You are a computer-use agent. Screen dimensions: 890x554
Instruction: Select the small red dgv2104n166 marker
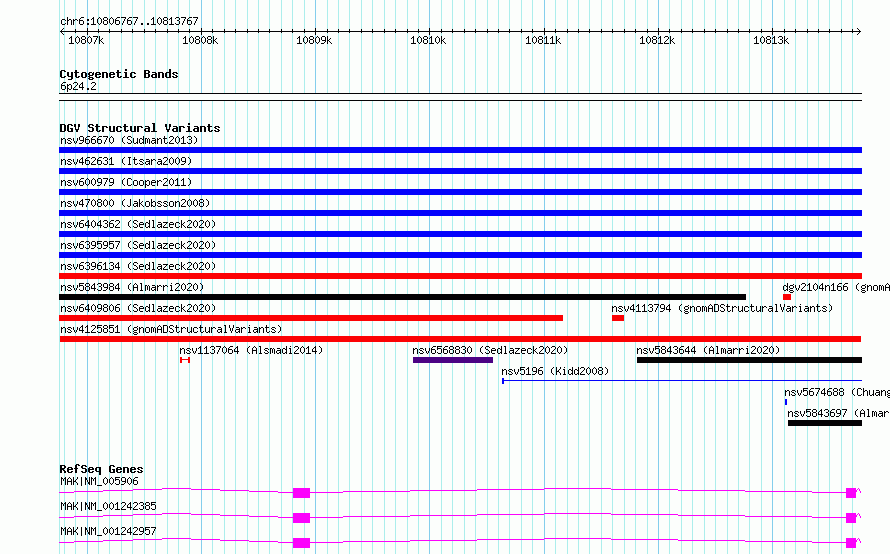click(x=787, y=297)
